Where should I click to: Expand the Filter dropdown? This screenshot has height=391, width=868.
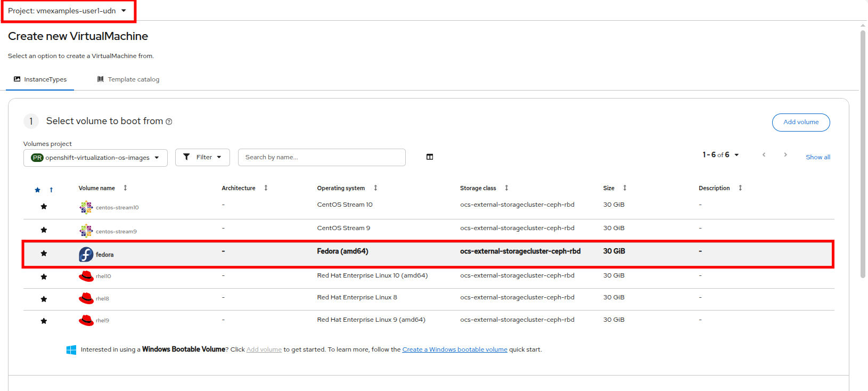(x=202, y=157)
